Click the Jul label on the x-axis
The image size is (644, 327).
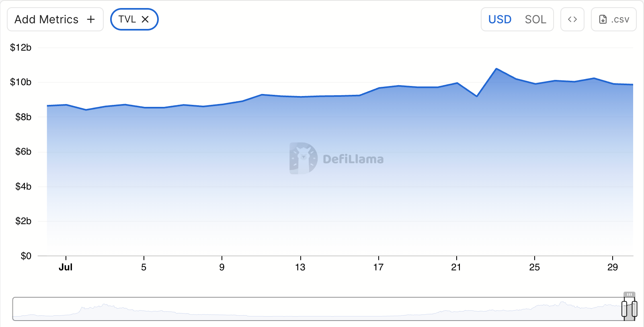point(66,267)
